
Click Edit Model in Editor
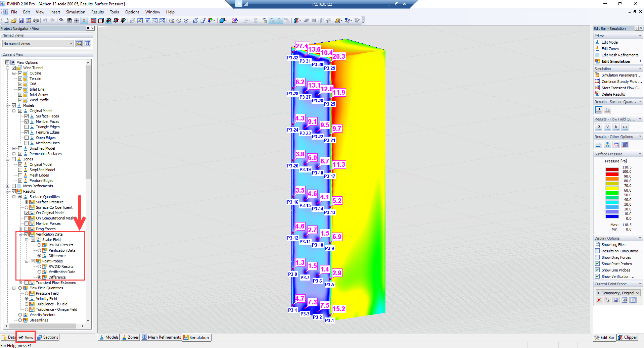point(610,42)
